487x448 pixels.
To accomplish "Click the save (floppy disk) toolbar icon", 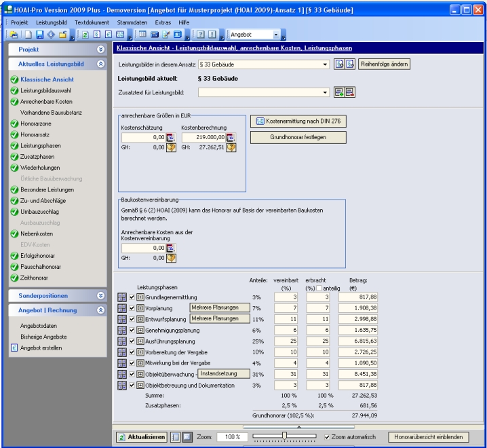I will coord(39,35).
